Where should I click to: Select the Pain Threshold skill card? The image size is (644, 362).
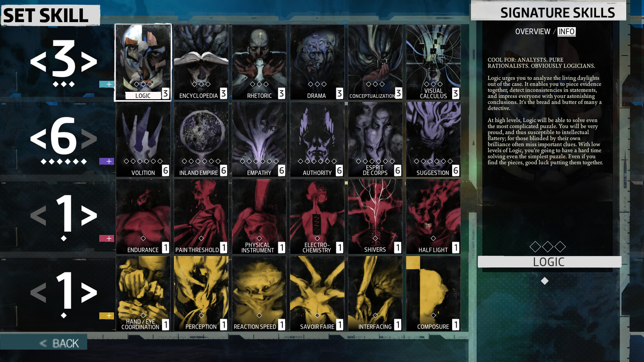pyautogui.click(x=201, y=217)
